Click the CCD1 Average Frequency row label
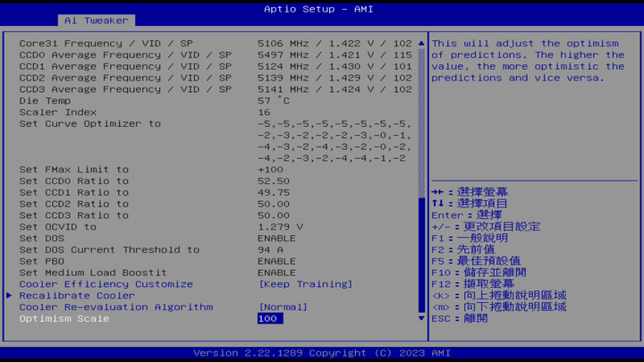This screenshot has height=362, width=644. click(126, 66)
